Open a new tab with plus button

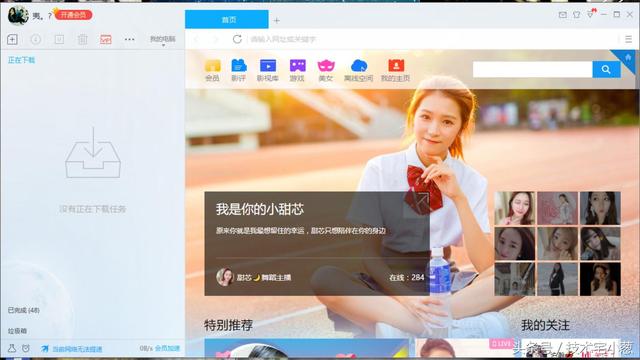[277, 20]
